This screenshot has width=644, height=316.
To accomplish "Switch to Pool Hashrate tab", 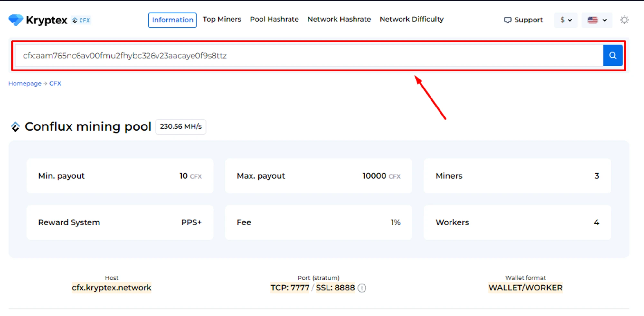I will point(274,19).
